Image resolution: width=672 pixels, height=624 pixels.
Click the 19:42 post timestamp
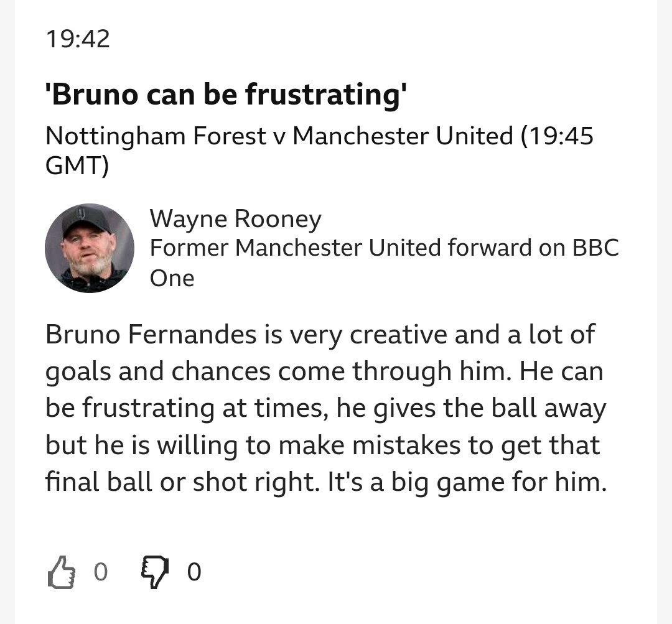(x=78, y=39)
